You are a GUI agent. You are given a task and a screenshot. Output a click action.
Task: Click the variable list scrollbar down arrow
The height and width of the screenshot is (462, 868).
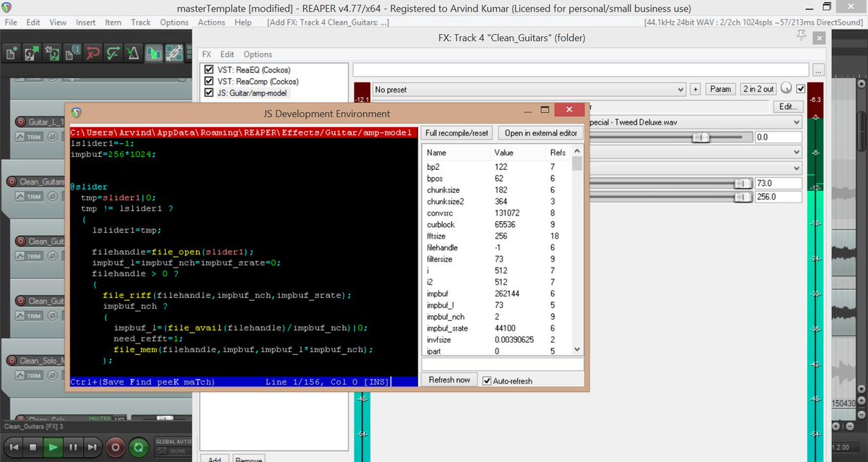coord(576,349)
